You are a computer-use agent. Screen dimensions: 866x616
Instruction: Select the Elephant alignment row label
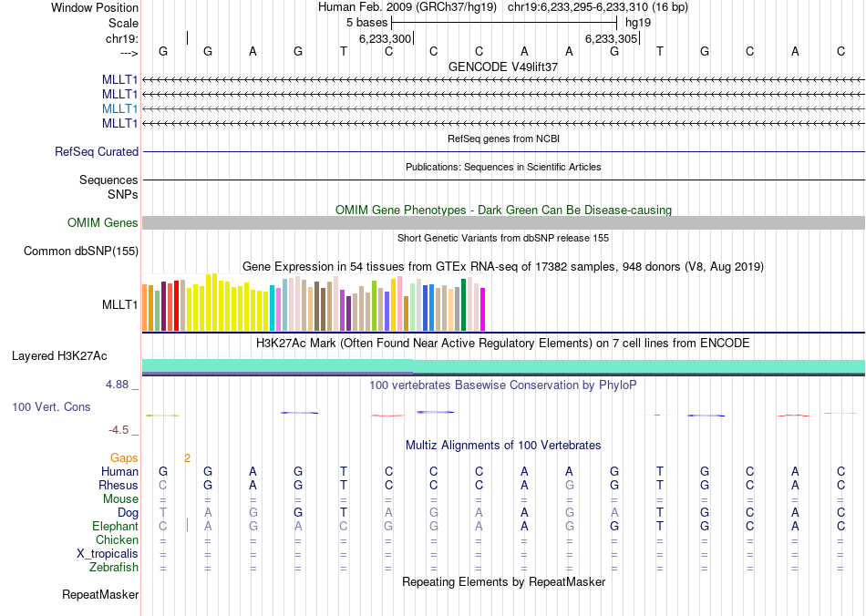pos(115,527)
